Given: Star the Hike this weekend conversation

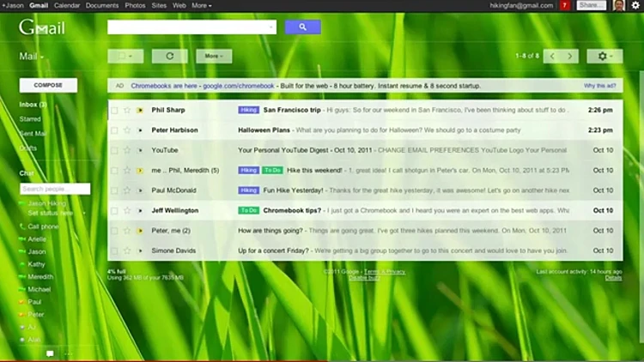Looking at the screenshot, I should tap(127, 171).
